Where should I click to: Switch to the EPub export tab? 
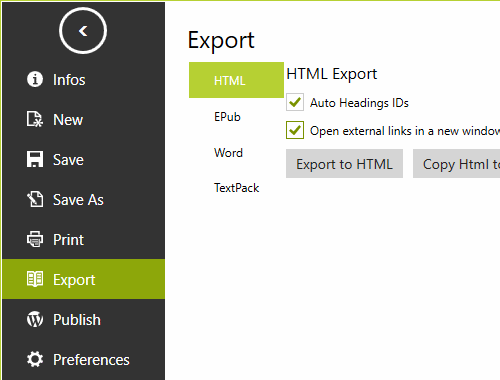click(227, 117)
